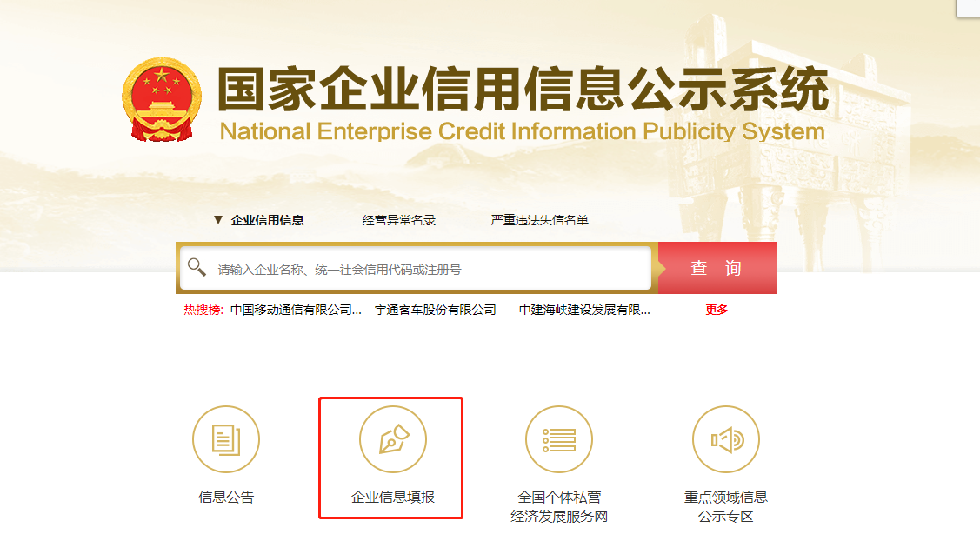980x555 pixels.
Task: Click the 信息公告 text label
Action: [226, 498]
